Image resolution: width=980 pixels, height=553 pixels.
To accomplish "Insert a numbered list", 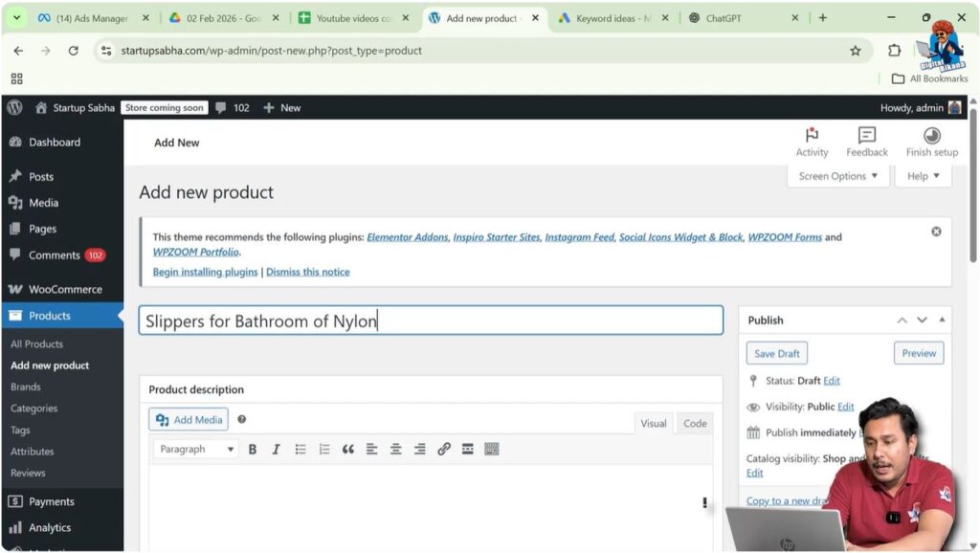I will pos(324,449).
